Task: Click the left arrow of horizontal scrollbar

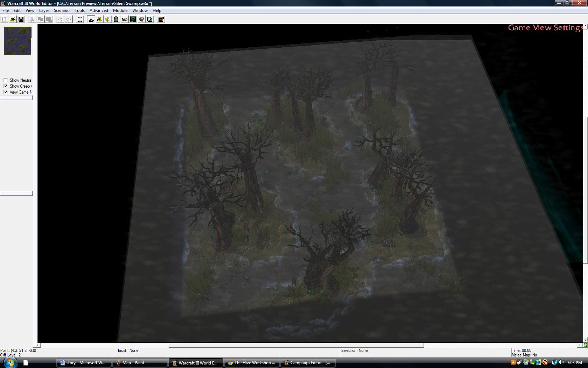Action: [38, 345]
